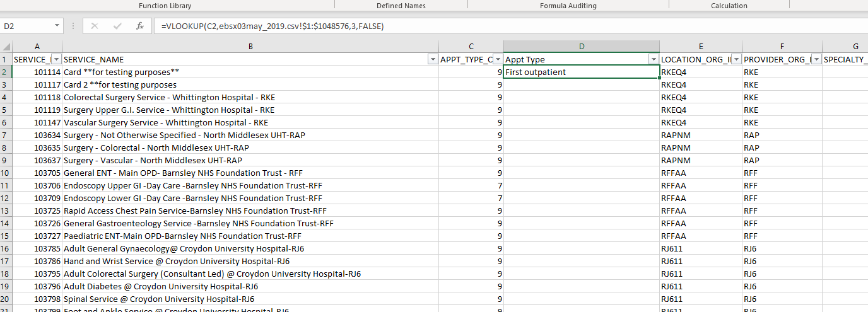Click the 'Appt Type' header cell text
The width and height of the screenshot is (868, 312).
tap(525, 59)
